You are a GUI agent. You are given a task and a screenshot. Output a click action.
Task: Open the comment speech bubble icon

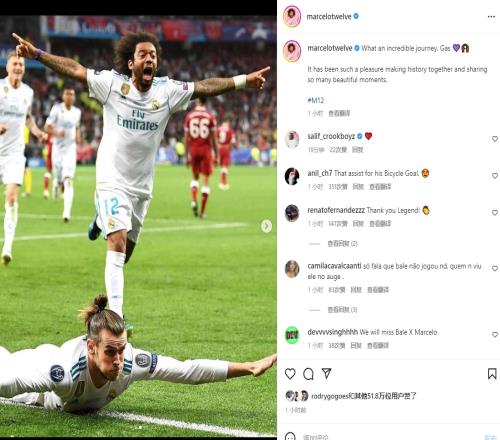(x=308, y=374)
